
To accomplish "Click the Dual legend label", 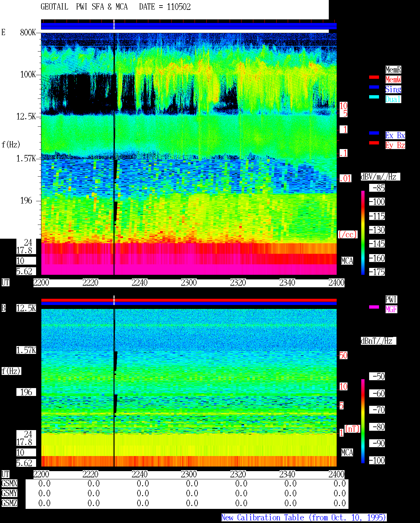I will [x=393, y=99].
